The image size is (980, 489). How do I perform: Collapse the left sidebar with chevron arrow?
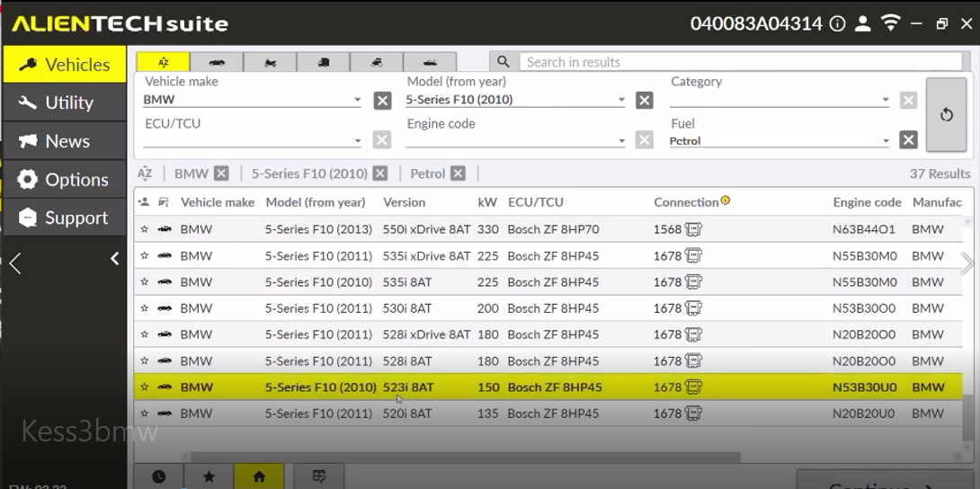pyautogui.click(x=114, y=259)
